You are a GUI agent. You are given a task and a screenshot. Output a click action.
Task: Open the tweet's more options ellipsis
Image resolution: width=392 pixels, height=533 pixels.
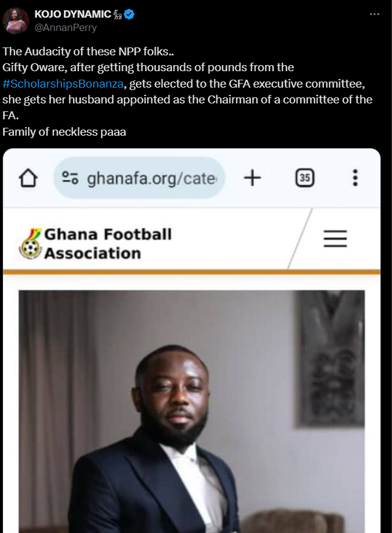point(375,15)
